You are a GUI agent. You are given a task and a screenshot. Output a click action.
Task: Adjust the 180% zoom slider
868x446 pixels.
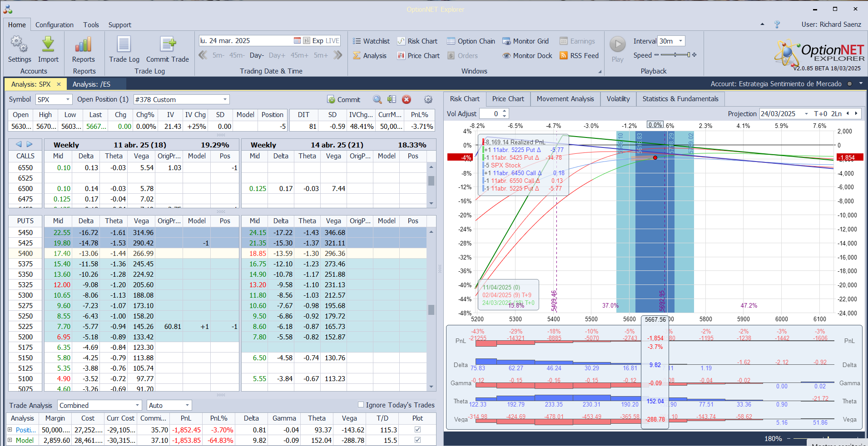pyautogui.click(x=828, y=439)
